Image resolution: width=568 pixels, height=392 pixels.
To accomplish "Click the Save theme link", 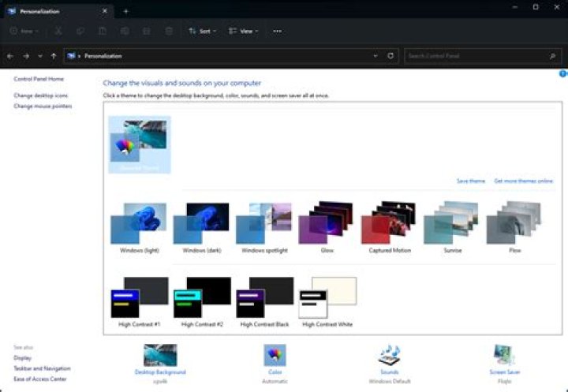I will pos(470,181).
